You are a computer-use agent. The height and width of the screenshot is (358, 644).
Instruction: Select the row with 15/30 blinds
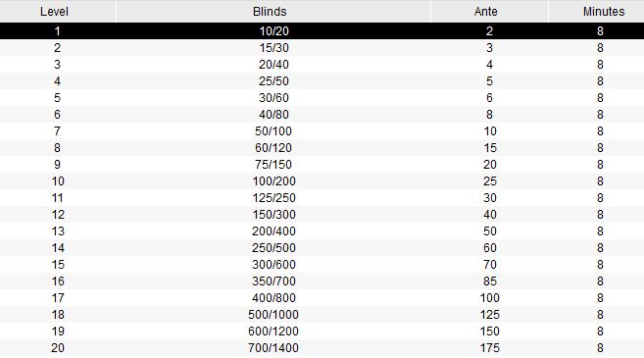click(x=322, y=48)
